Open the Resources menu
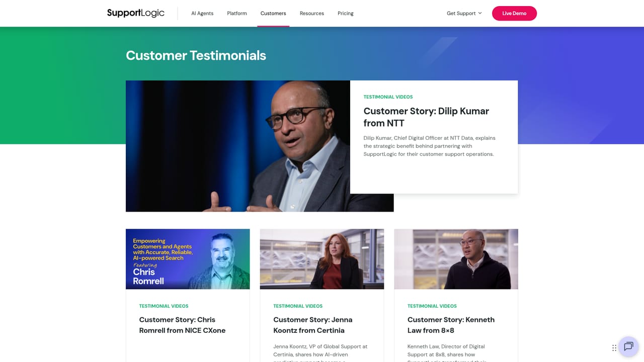This screenshot has height=362, width=644. point(312,14)
